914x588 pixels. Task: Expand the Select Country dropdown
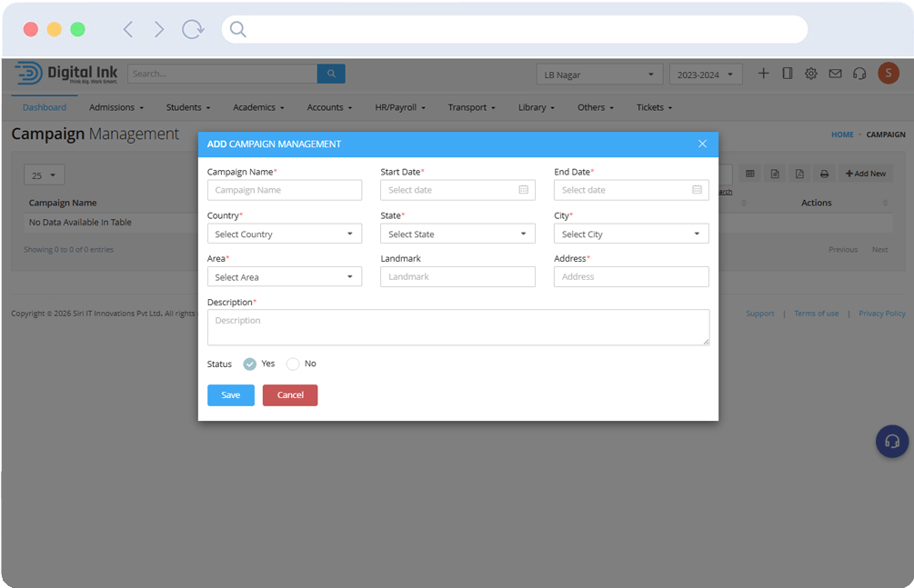[285, 234]
